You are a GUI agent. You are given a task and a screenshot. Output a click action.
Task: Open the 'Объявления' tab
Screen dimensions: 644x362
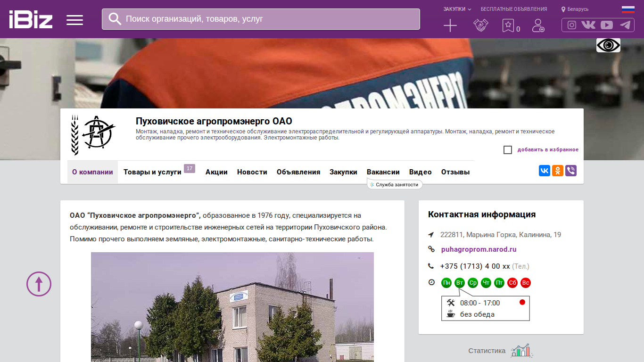coord(298,172)
